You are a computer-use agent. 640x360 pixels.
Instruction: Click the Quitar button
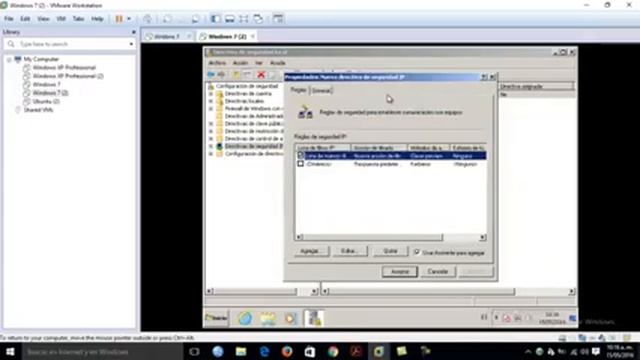pyautogui.click(x=390, y=251)
